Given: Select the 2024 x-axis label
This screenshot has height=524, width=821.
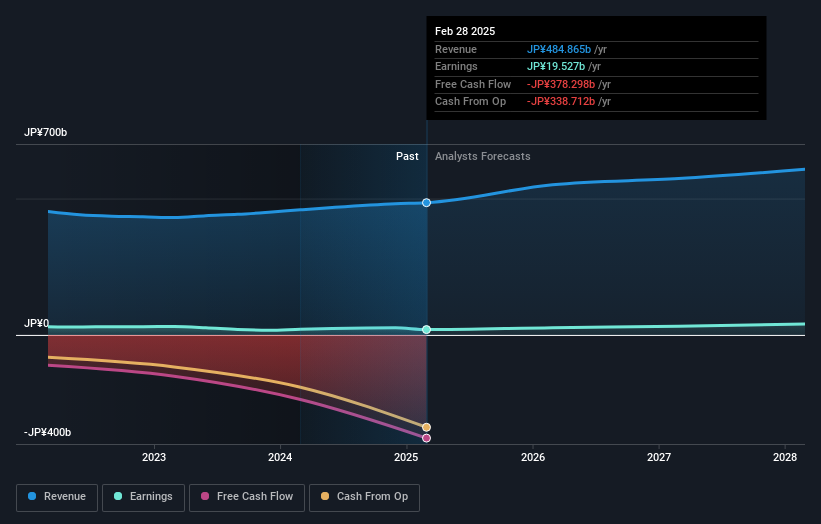Looking at the screenshot, I should (280, 457).
